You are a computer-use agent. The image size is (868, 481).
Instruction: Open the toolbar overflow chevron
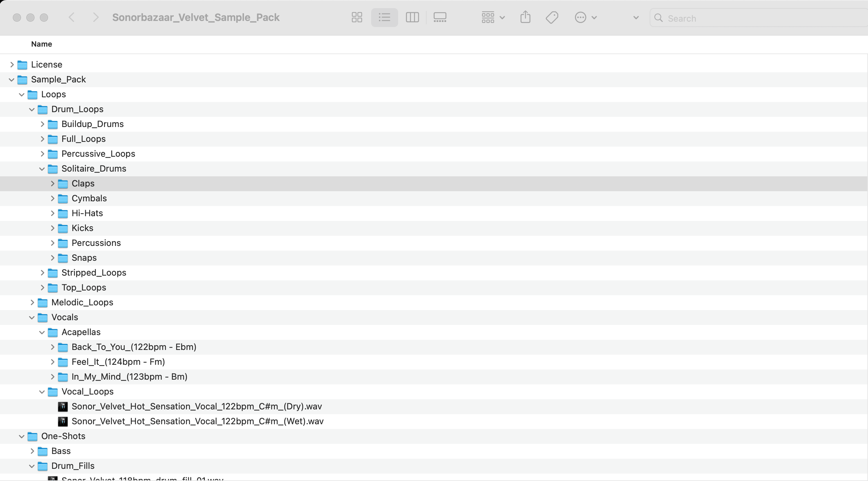(x=636, y=18)
